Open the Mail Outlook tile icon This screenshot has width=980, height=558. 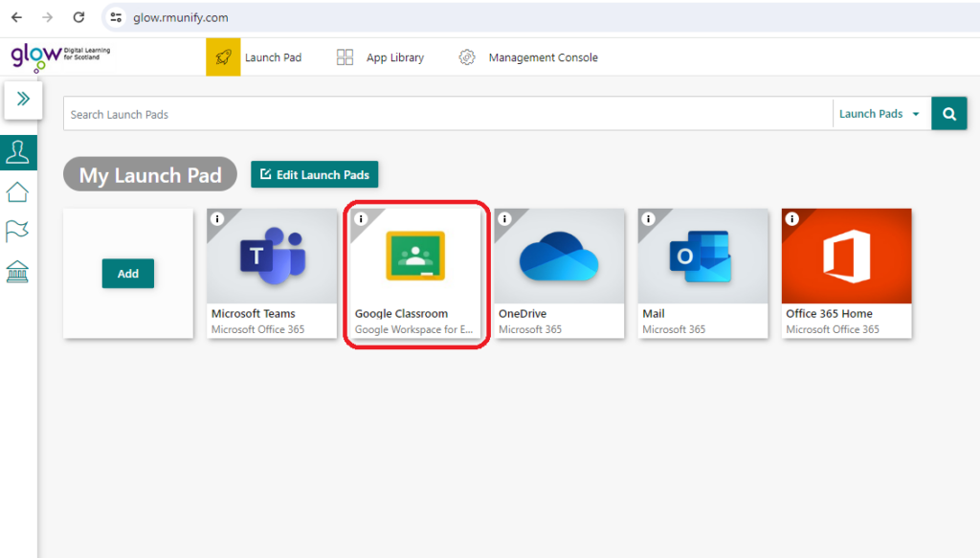click(x=700, y=257)
